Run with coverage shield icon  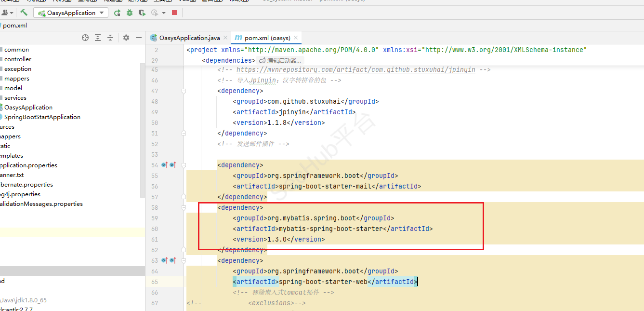click(x=142, y=13)
